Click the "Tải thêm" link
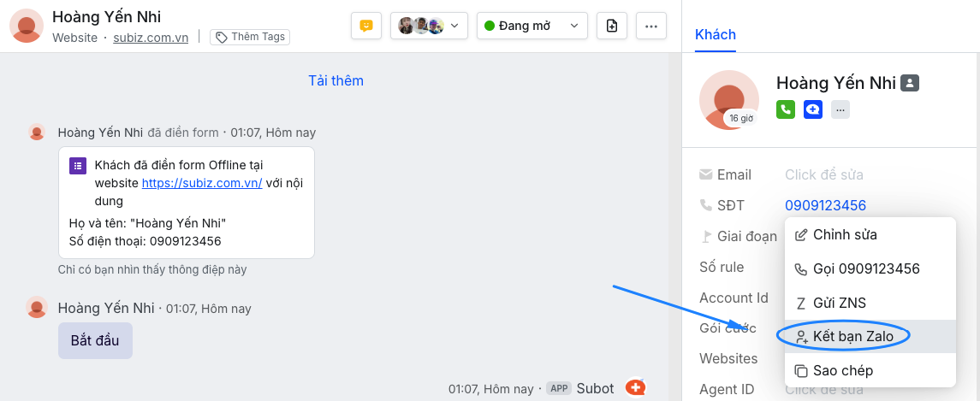This screenshot has width=980, height=401. pyautogui.click(x=336, y=80)
